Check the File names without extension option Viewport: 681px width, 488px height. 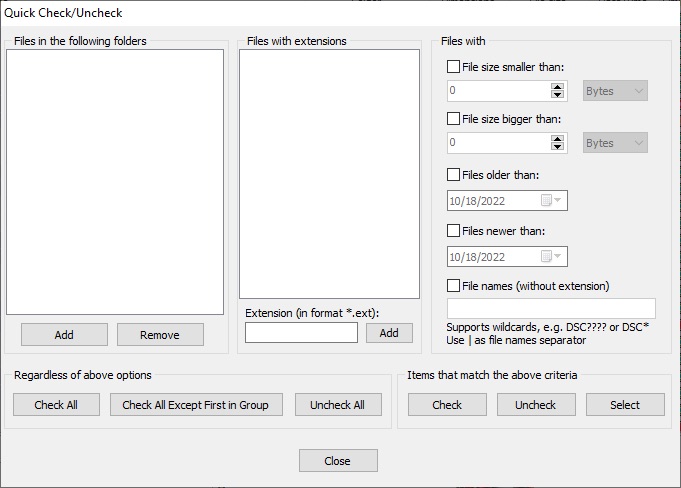coord(454,286)
